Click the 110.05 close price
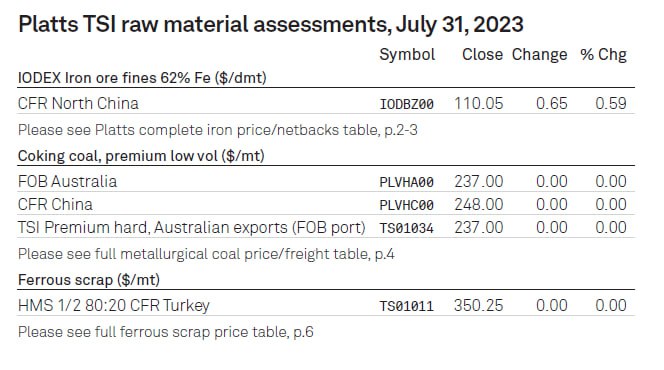 (479, 103)
